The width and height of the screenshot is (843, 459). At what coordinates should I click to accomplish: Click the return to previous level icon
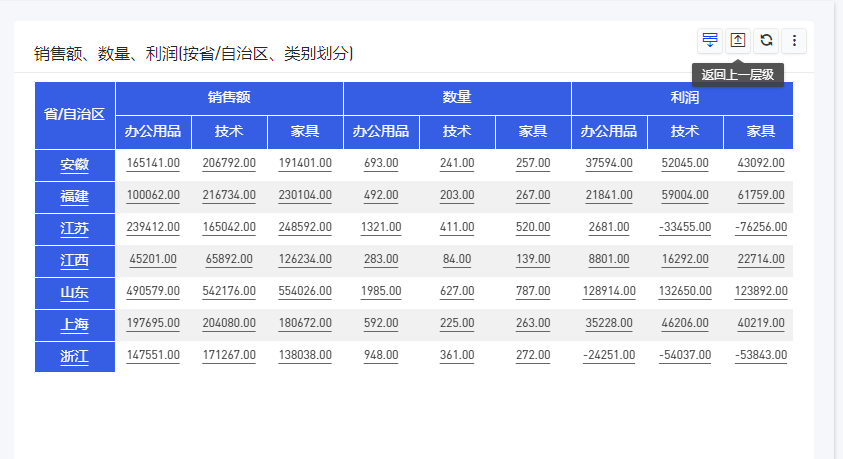738,40
